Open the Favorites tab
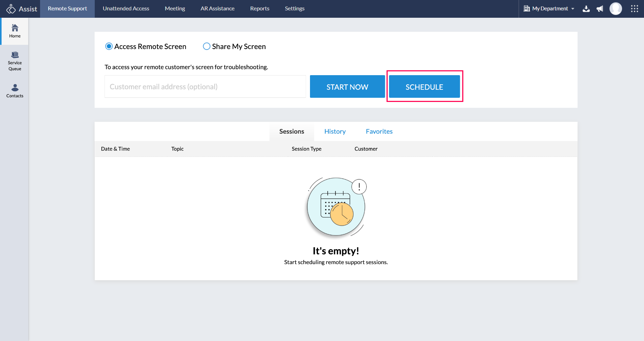The image size is (644, 341). [x=379, y=131]
